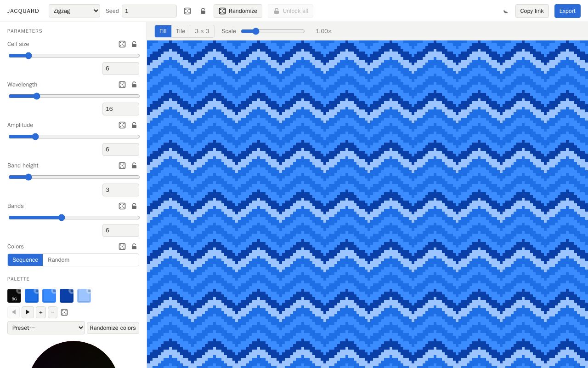Randomize Wavelength with its dice icon
The height and width of the screenshot is (368, 588).
pyautogui.click(x=122, y=85)
